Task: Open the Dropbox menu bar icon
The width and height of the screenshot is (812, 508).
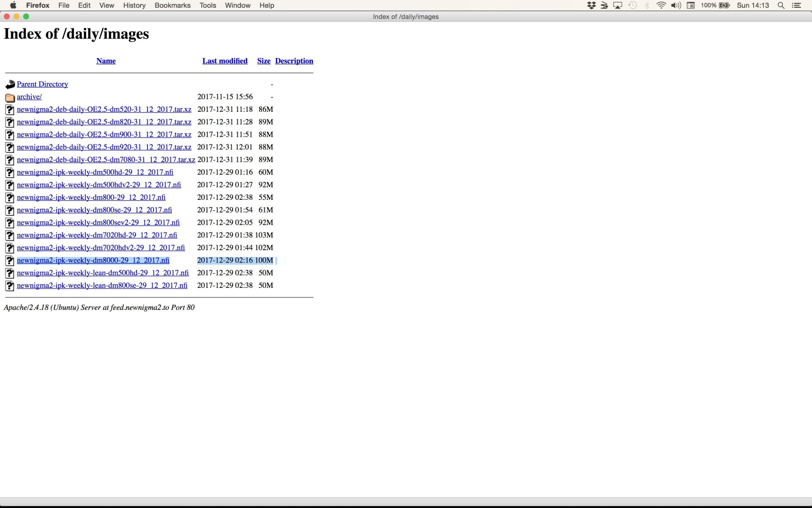Action: pos(591,6)
